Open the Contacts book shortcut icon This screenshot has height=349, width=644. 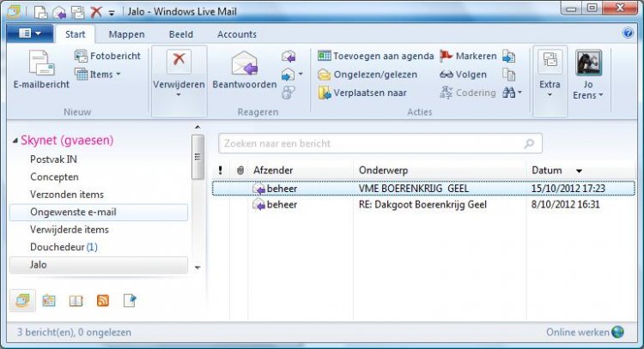(76, 302)
